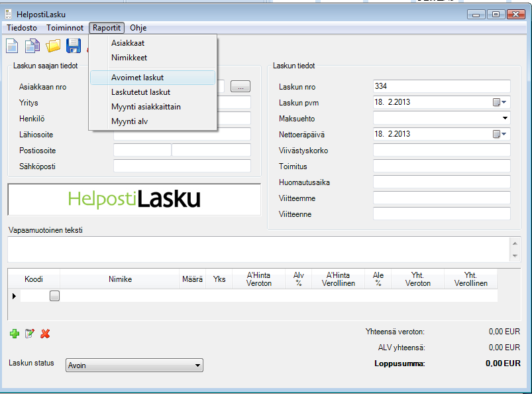The height and width of the screenshot is (394, 532).
Task: Click the new blank invoice icon
Action: 12,46
